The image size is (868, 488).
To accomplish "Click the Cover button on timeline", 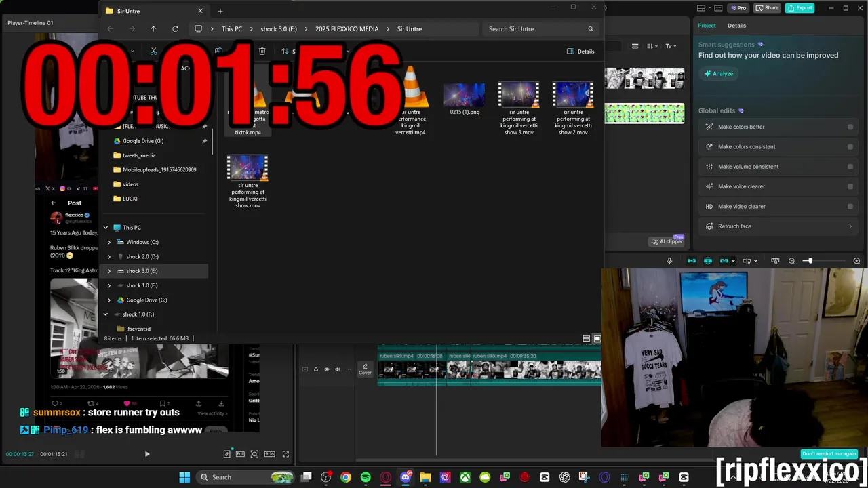I will coord(365,369).
